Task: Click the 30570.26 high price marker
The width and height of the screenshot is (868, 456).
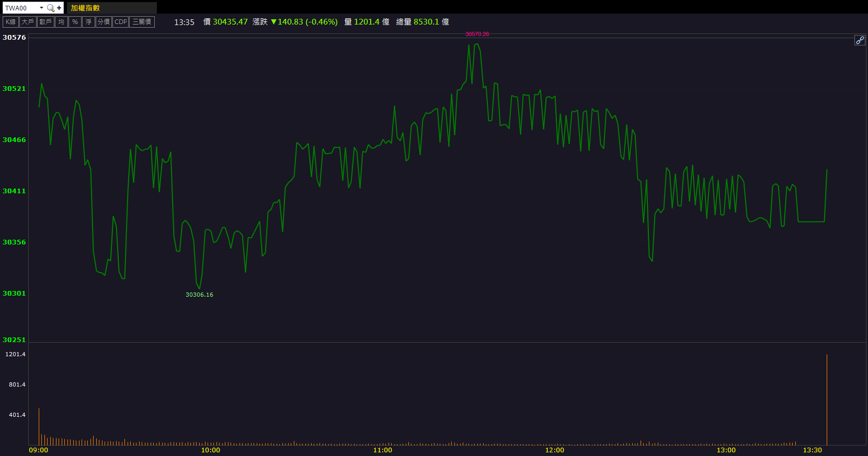Action: pos(477,34)
